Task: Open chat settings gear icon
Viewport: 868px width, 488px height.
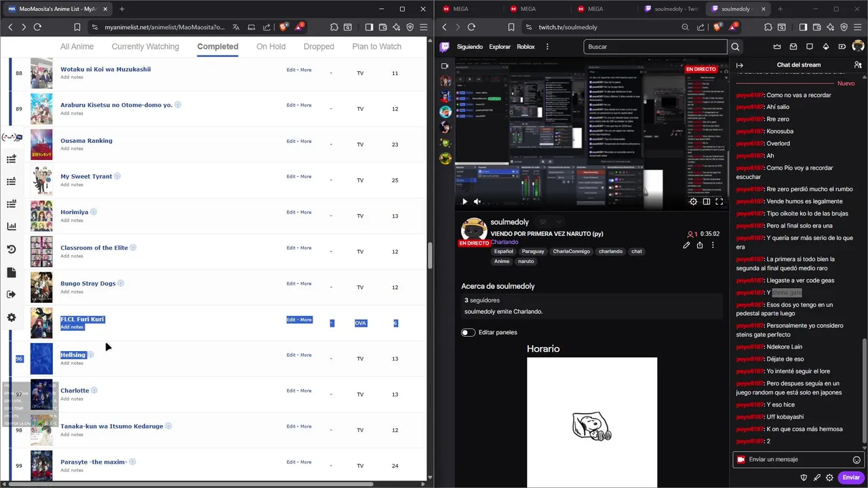Action: pyautogui.click(x=829, y=477)
